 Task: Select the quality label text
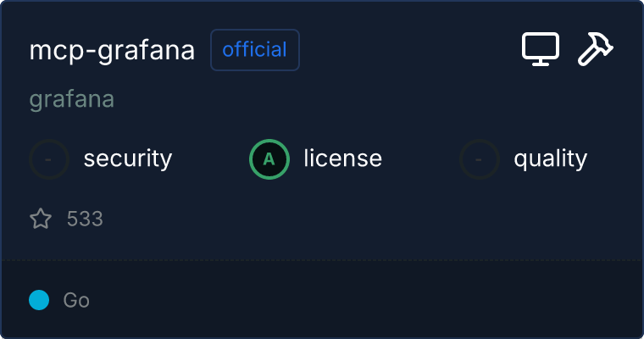[550, 158]
